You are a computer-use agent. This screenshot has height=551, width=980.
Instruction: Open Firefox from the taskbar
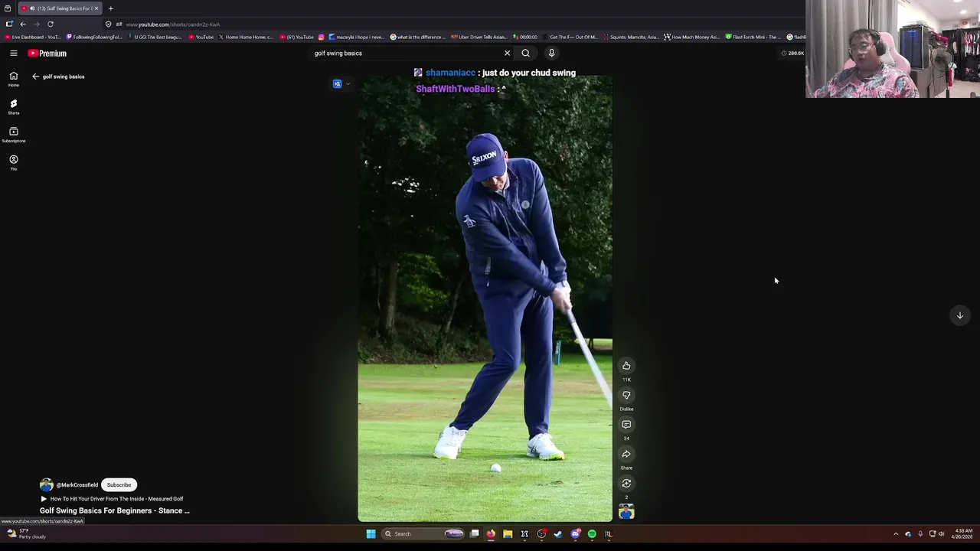coord(491,534)
